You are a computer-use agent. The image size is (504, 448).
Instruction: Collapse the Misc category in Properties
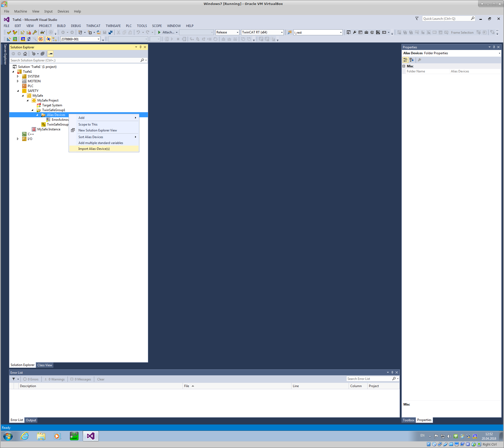pyautogui.click(x=404, y=66)
